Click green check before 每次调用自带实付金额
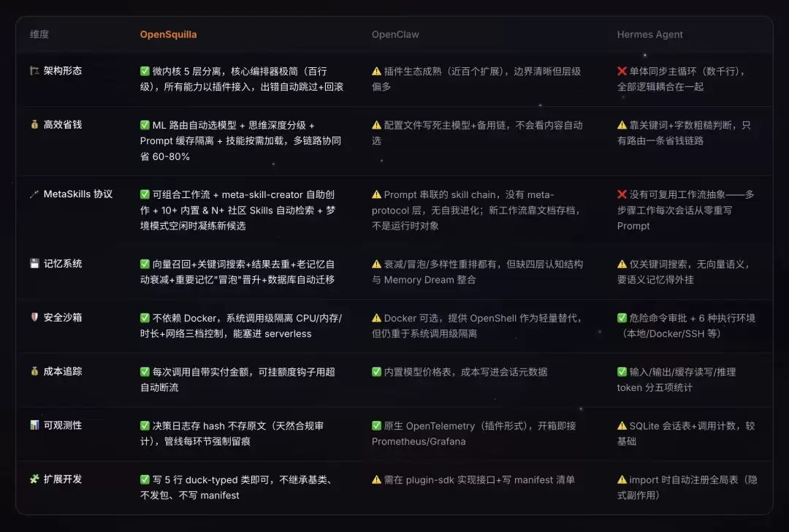The image size is (789, 532). point(145,372)
